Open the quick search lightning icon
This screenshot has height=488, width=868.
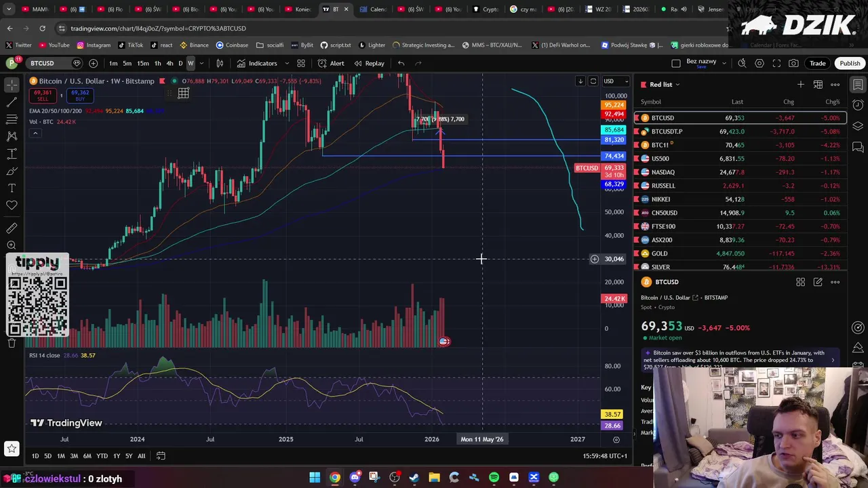742,63
